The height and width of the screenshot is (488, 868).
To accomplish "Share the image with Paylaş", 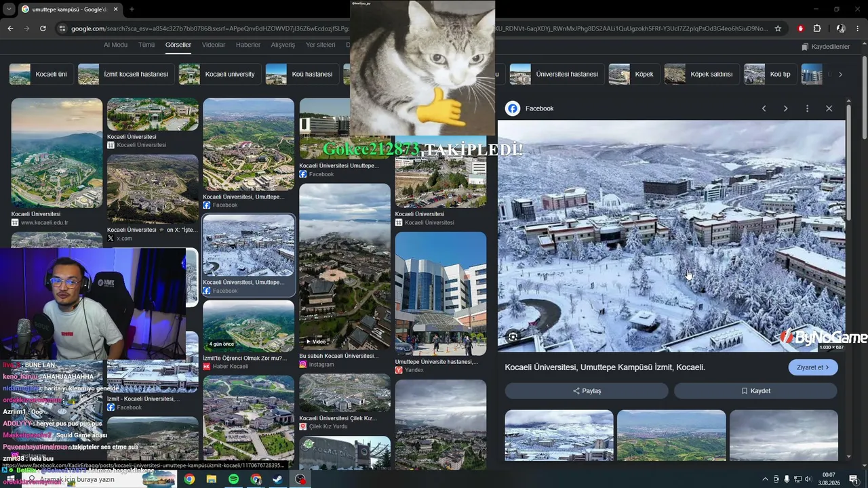I will [587, 391].
